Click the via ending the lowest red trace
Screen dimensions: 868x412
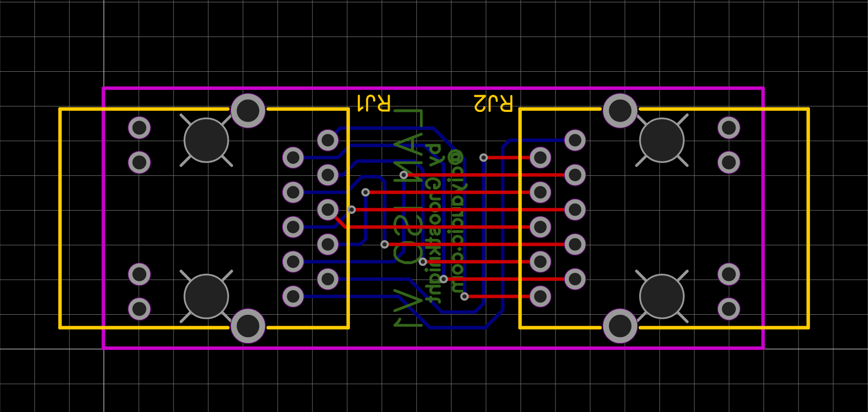pos(465,296)
